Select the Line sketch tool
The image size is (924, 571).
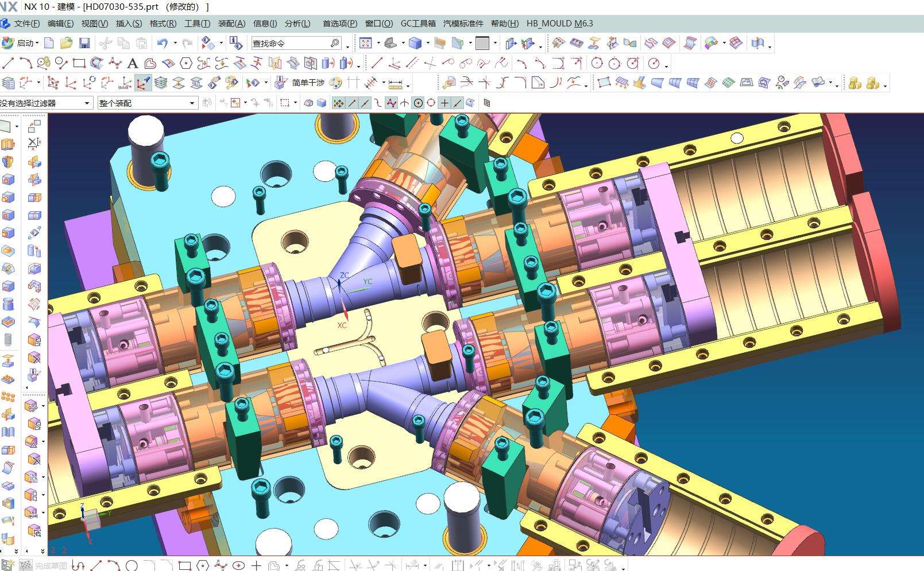tap(8, 63)
